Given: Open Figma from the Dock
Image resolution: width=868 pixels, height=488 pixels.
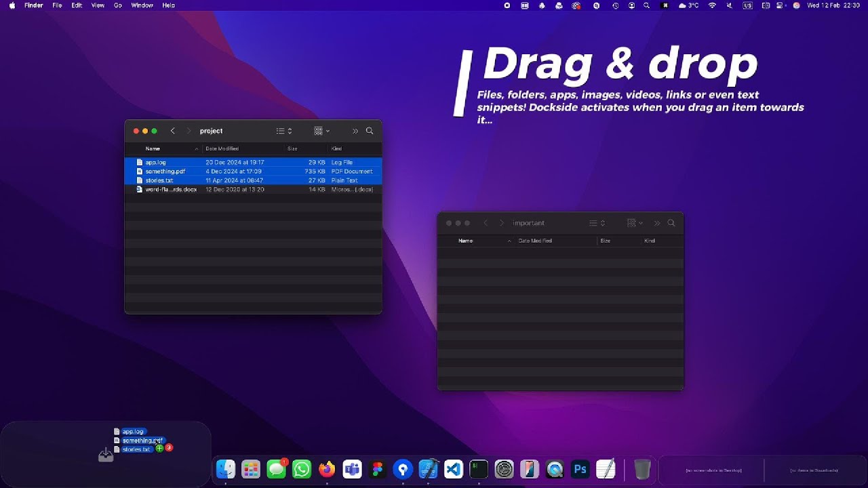Looking at the screenshot, I should click(x=378, y=469).
